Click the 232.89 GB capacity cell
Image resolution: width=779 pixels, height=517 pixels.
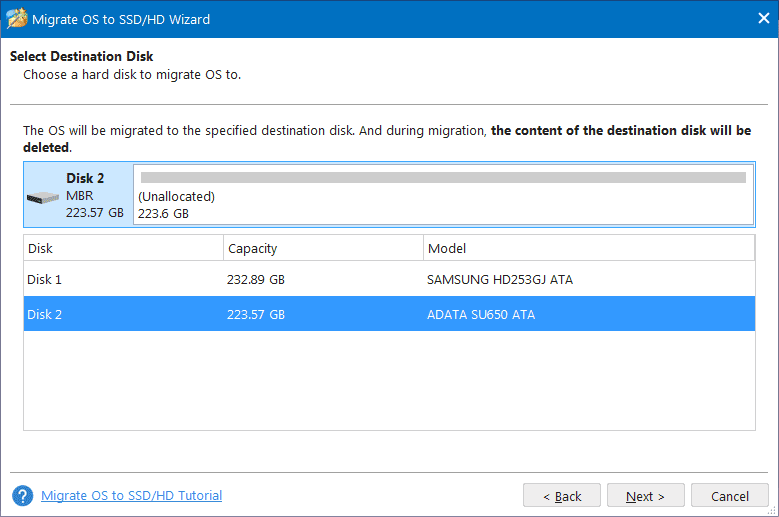pos(256,280)
